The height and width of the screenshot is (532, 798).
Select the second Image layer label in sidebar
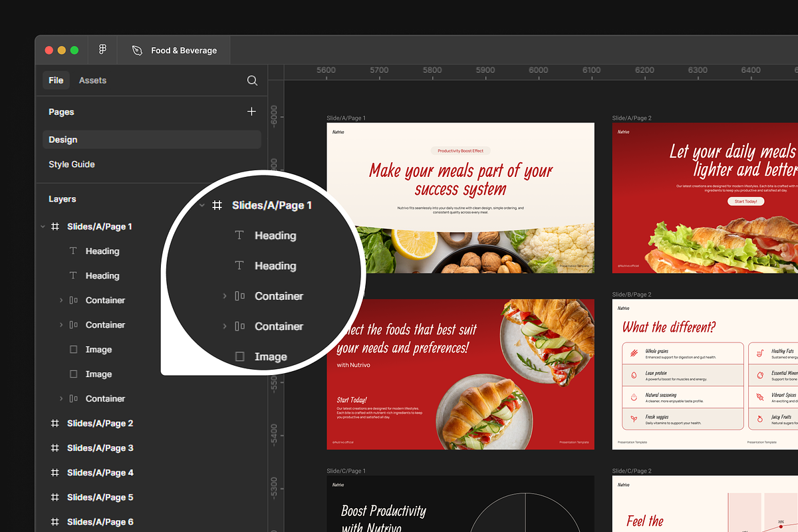pos(98,374)
